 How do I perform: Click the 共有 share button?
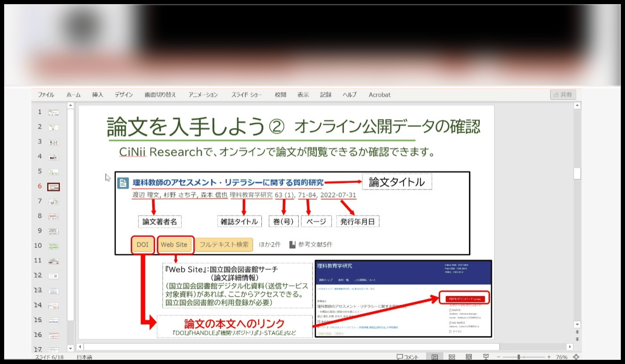(563, 95)
